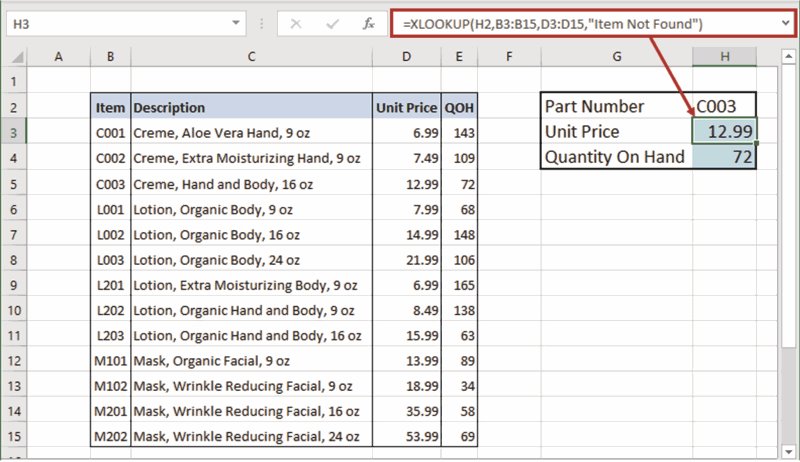Select column C header
The width and height of the screenshot is (800, 462).
click(x=251, y=58)
